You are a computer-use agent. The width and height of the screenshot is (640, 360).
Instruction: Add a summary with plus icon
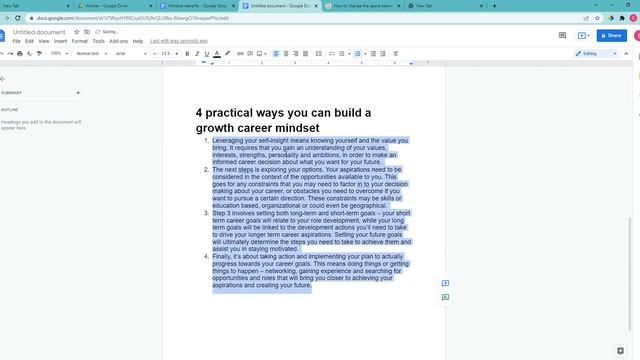tap(78, 93)
